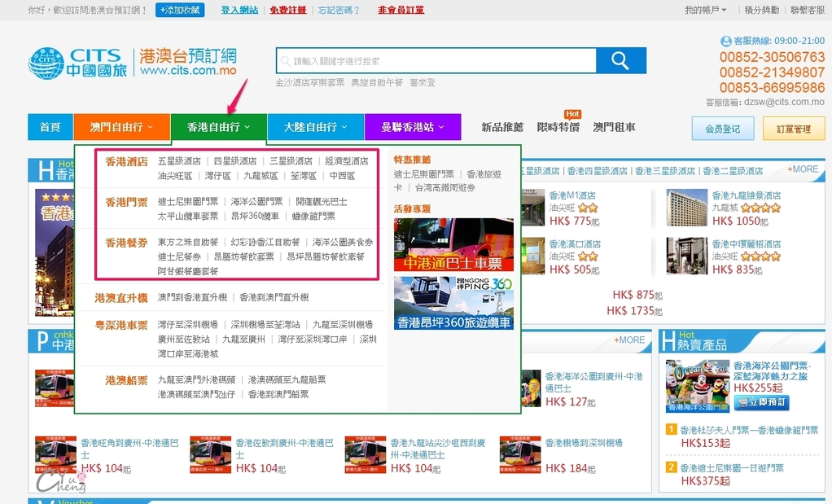Viewport: 832px width, 504px height.
Task: Select 迪士尼樂園門票 under 香港門票
Action: [188, 201]
